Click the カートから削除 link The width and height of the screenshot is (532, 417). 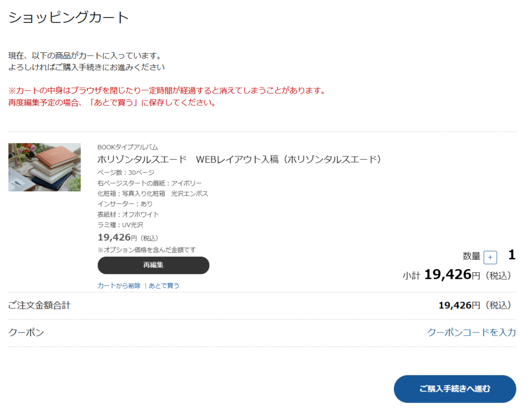[119, 286]
